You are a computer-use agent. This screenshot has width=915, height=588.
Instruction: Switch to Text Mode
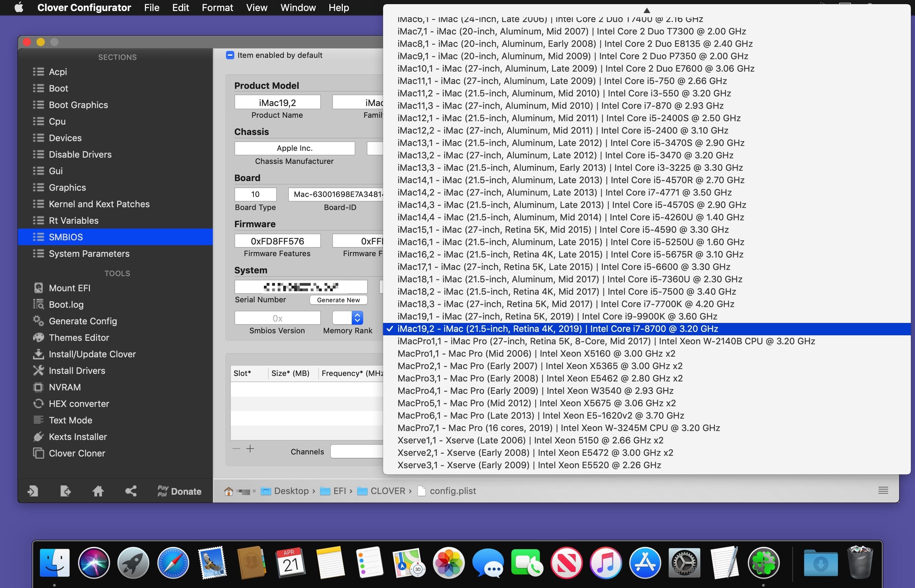point(115,420)
